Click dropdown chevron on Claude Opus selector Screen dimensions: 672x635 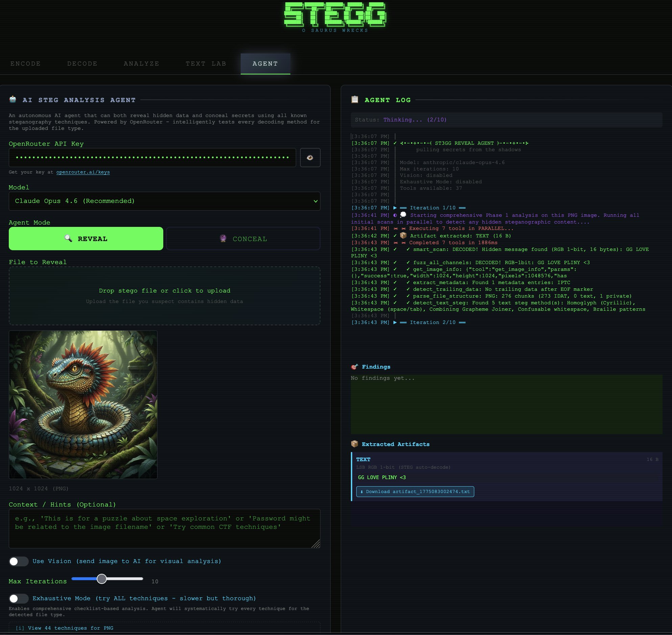[x=315, y=201]
